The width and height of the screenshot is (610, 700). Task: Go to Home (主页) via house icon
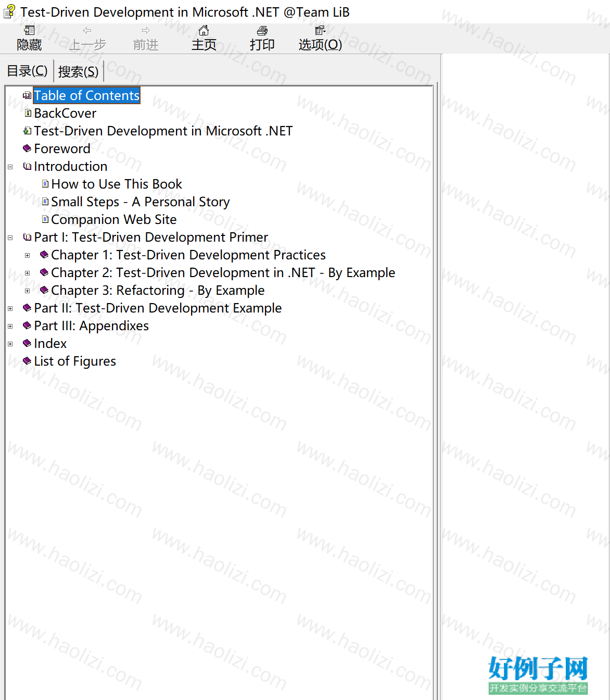pos(204,31)
